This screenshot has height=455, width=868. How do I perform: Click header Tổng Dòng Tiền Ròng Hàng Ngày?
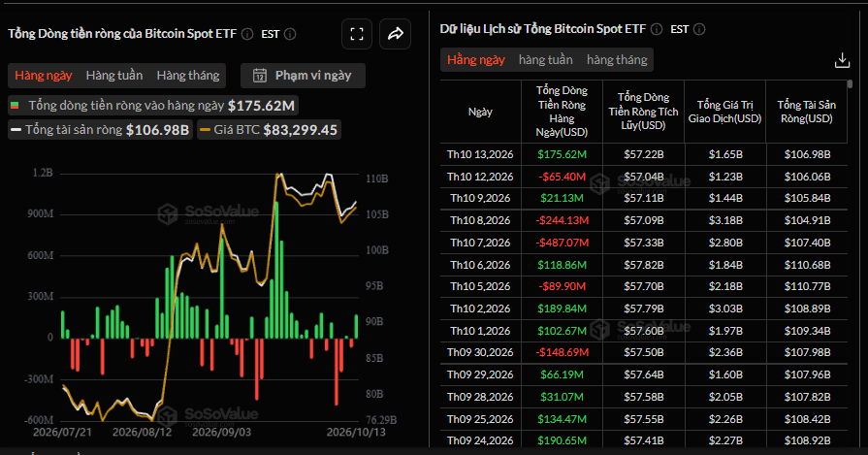[562, 112]
